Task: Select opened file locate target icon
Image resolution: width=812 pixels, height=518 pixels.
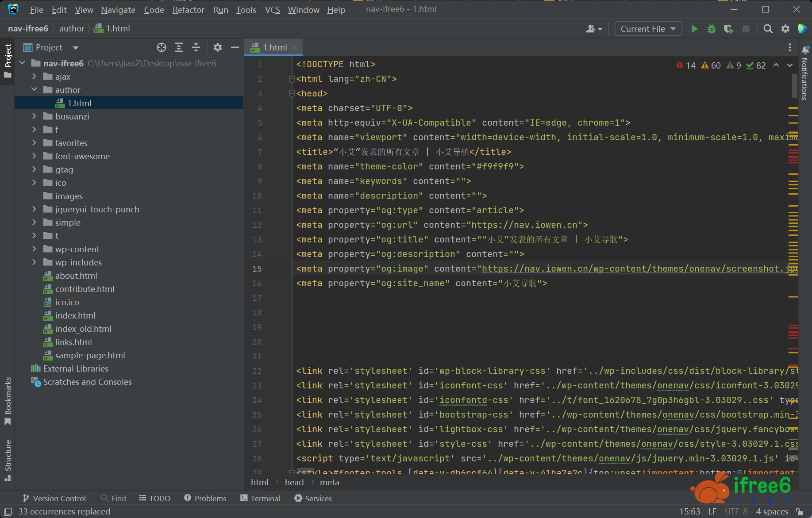Action: pos(162,47)
